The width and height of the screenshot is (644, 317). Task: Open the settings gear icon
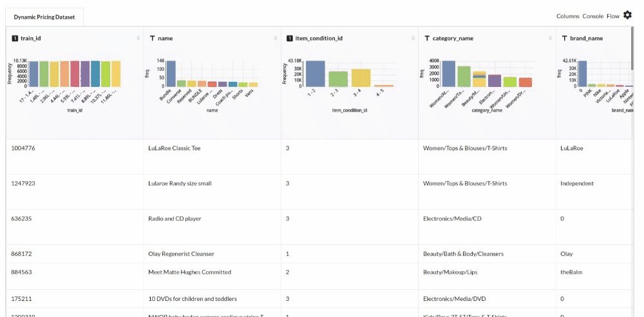click(627, 15)
